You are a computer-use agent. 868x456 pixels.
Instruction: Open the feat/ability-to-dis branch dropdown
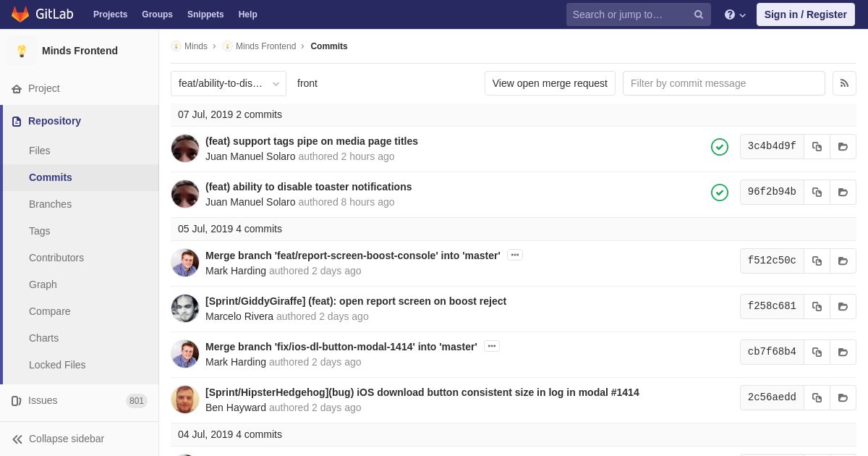[x=229, y=83]
